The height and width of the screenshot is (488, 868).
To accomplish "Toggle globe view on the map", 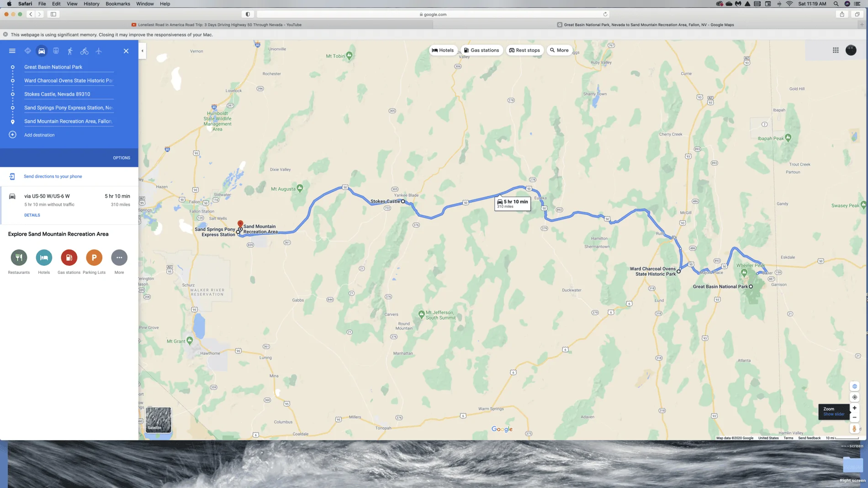I will coord(854,386).
